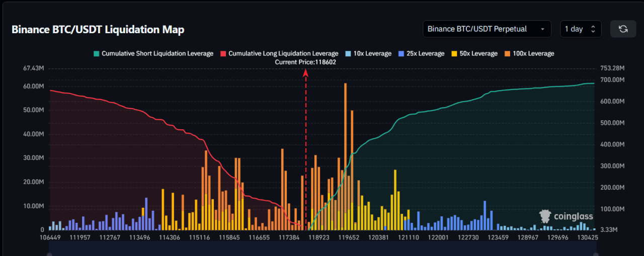
Task: Click the 10.00M left axis label
Action: pyautogui.click(x=34, y=206)
